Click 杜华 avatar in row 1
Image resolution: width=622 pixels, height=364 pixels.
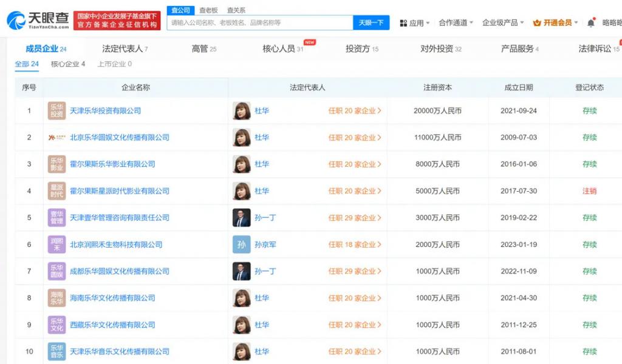[x=241, y=111]
